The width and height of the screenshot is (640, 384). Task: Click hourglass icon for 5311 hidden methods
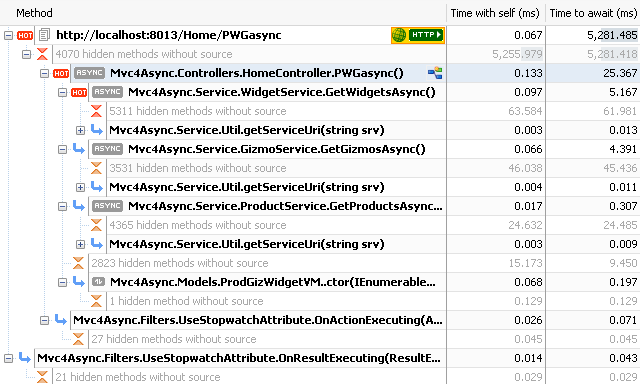(x=96, y=111)
